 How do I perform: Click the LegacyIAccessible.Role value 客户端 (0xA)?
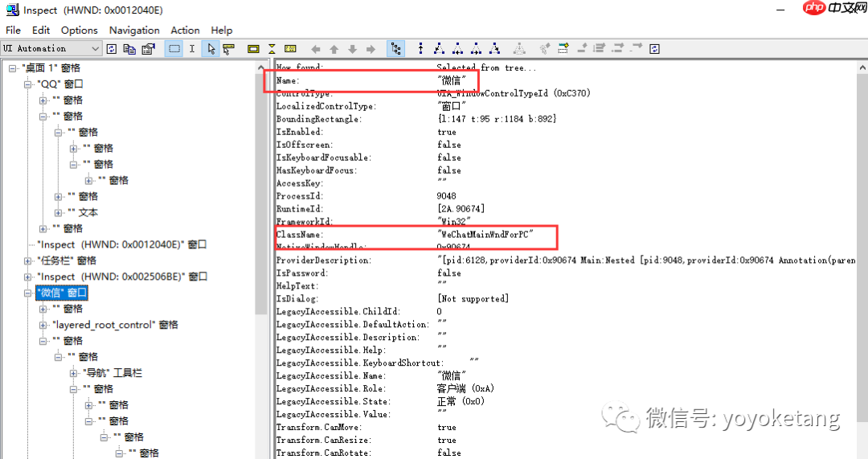[x=465, y=389]
